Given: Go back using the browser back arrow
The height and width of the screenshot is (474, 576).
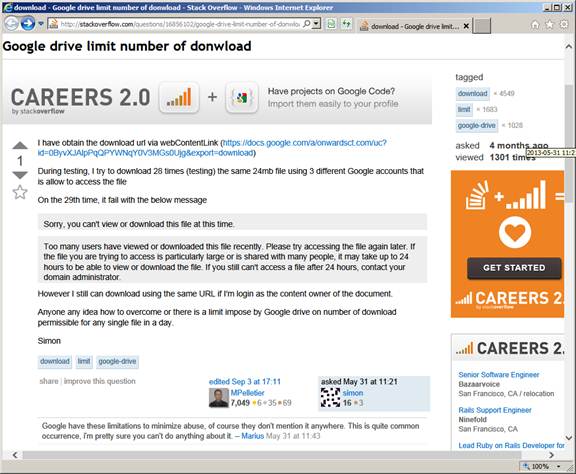Looking at the screenshot, I should pyautogui.click(x=11, y=24).
